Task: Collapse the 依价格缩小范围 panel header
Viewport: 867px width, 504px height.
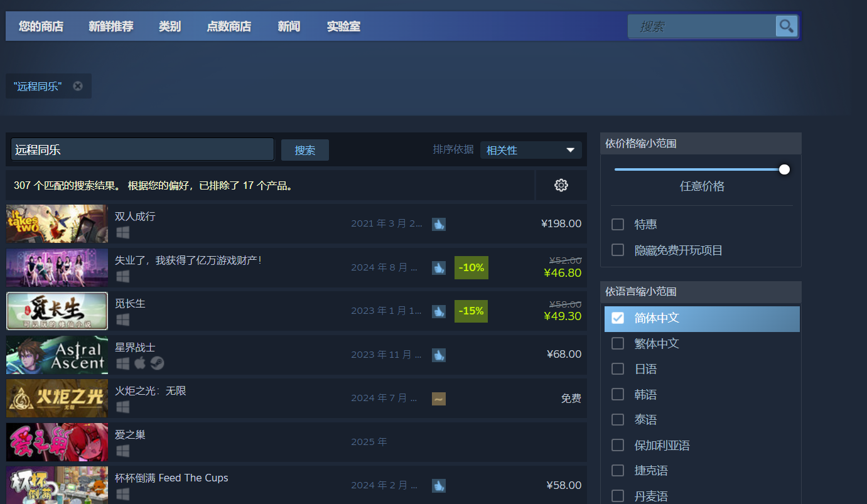Action: point(701,144)
